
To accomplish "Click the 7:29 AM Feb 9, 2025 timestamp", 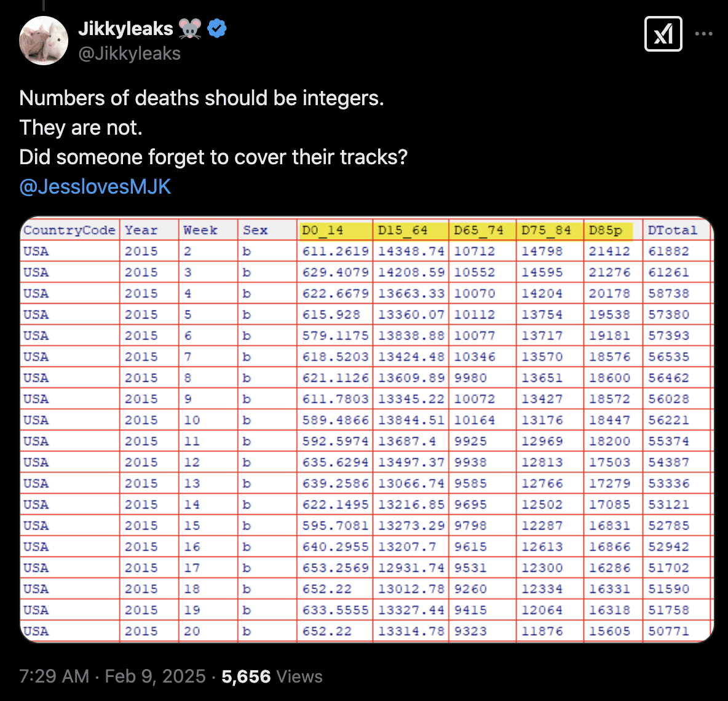I will coord(113,676).
